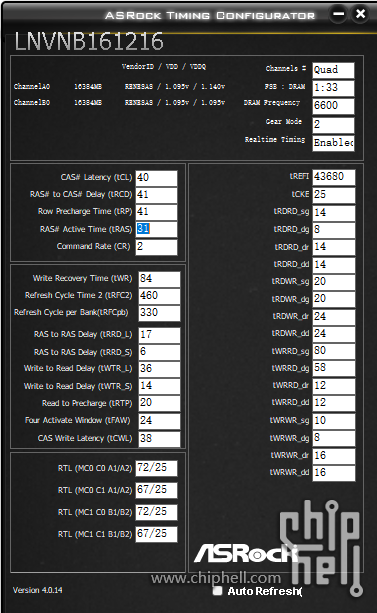Click the CAS# Latency (tCL) field
Viewport: 377px width, 613px height.
tap(156, 178)
